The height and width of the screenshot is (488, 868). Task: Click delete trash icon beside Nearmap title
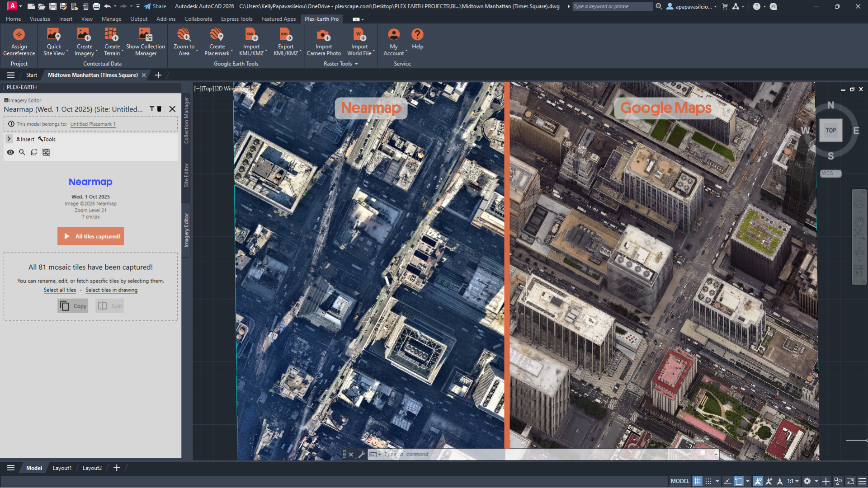click(159, 109)
